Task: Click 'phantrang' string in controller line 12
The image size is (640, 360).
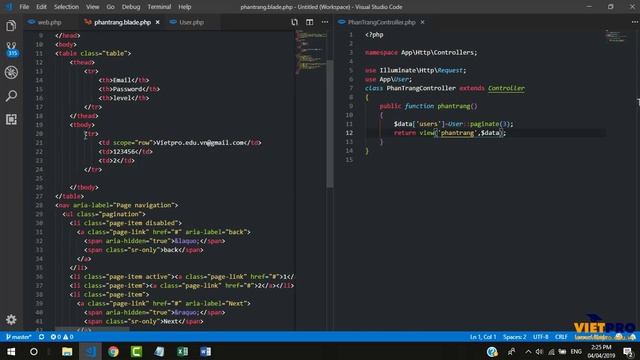Action: 457,133
